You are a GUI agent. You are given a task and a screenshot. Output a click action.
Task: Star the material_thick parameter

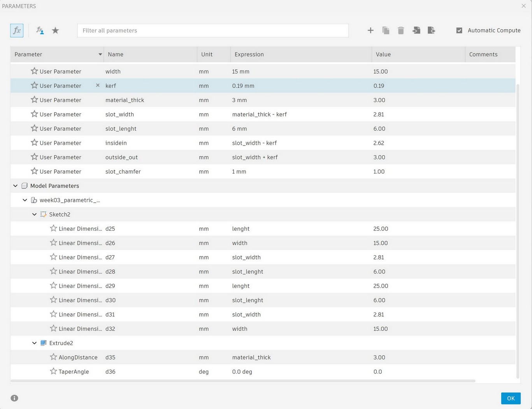[34, 100]
